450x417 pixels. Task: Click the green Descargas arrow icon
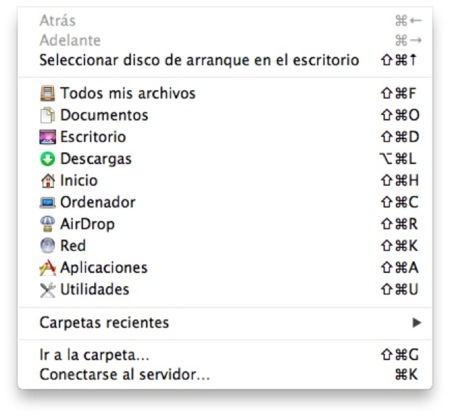(x=47, y=159)
